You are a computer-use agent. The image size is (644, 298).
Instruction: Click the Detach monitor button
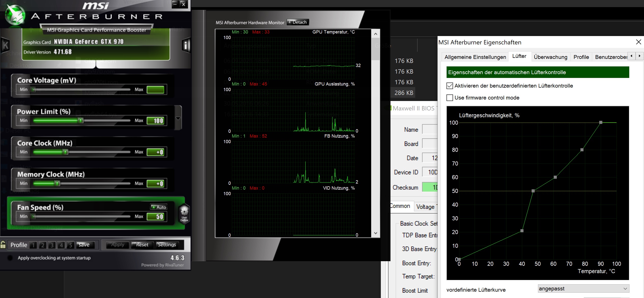[x=298, y=22]
